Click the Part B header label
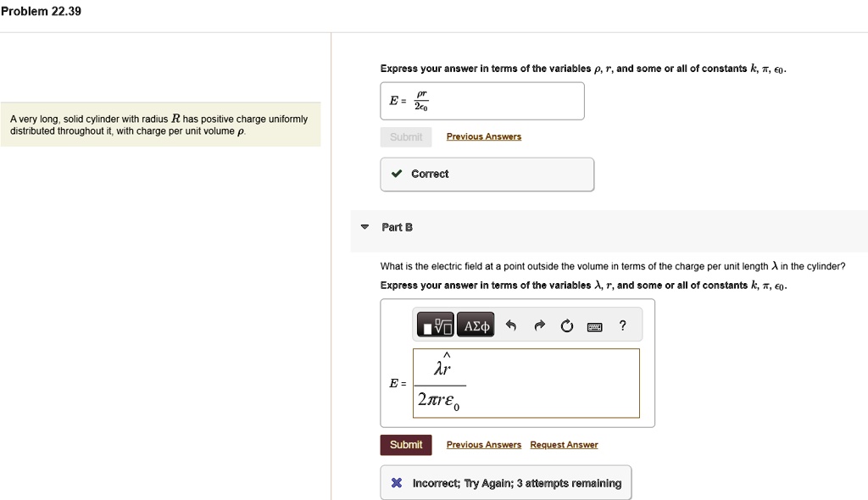Screen dimensions: 868x500 click(x=398, y=227)
